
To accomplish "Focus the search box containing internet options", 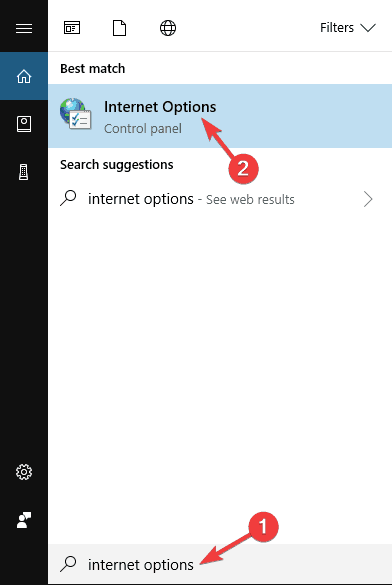I will (220, 564).
